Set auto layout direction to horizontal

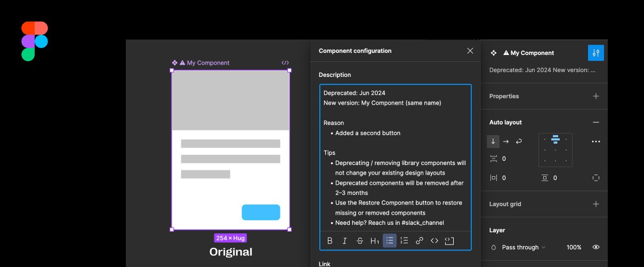coord(506,142)
